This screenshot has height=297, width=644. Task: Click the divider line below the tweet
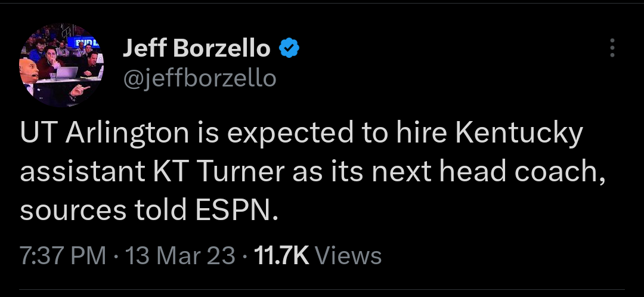[322, 290]
